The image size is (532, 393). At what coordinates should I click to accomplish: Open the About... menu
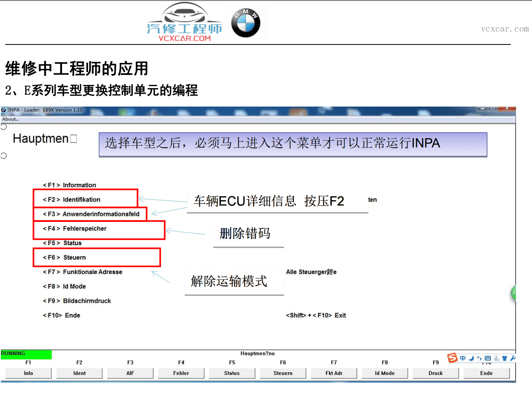(x=10, y=119)
